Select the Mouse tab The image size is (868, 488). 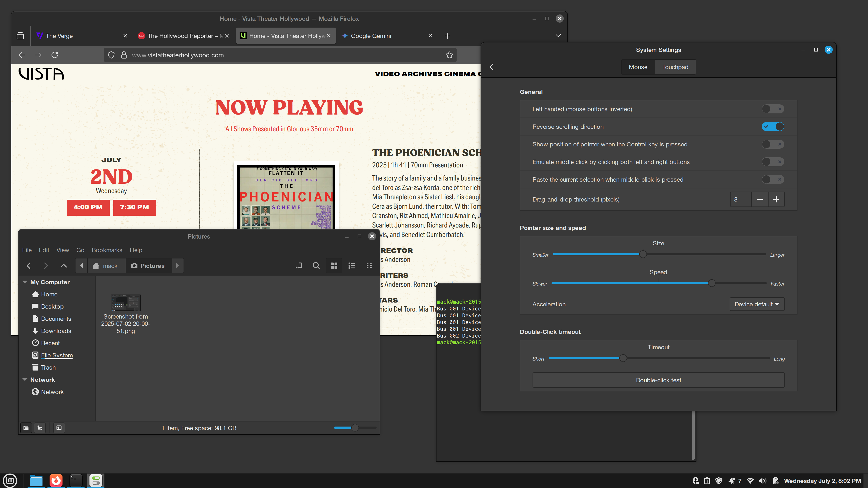coord(638,67)
